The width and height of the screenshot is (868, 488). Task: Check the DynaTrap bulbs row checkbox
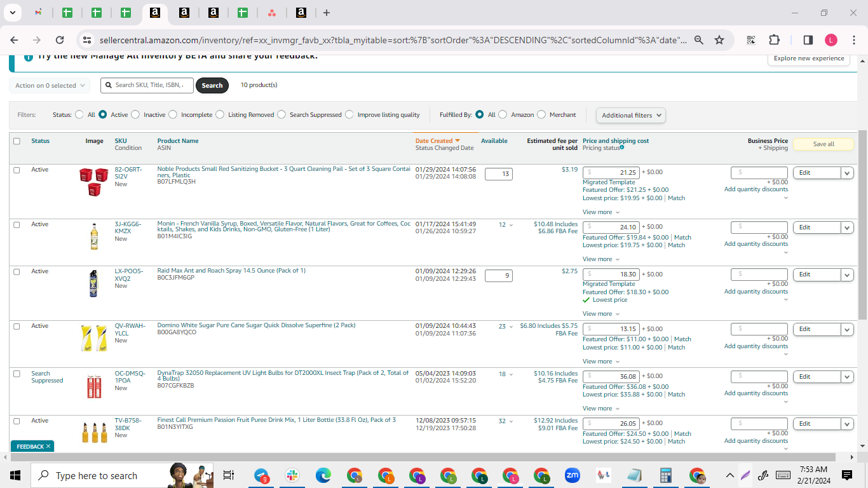click(17, 374)
